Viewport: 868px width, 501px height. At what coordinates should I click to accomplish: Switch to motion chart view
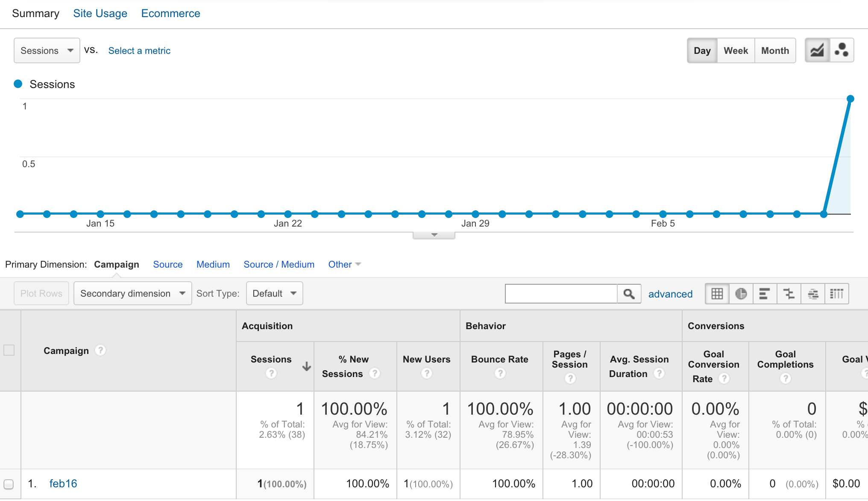(x=842, y=50)
